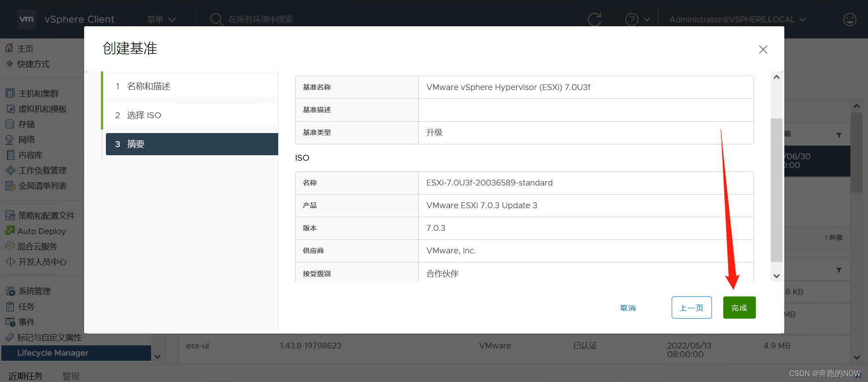Click the 主页 home icon
This screenshot has height=382, width=868.
pyautogui.click(x=9, y=48)
